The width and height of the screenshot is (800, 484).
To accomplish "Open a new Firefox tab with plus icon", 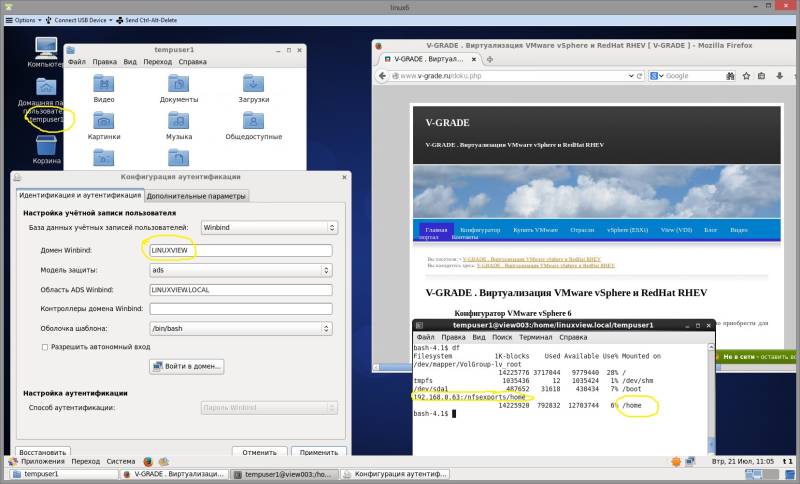I will 490,59.
